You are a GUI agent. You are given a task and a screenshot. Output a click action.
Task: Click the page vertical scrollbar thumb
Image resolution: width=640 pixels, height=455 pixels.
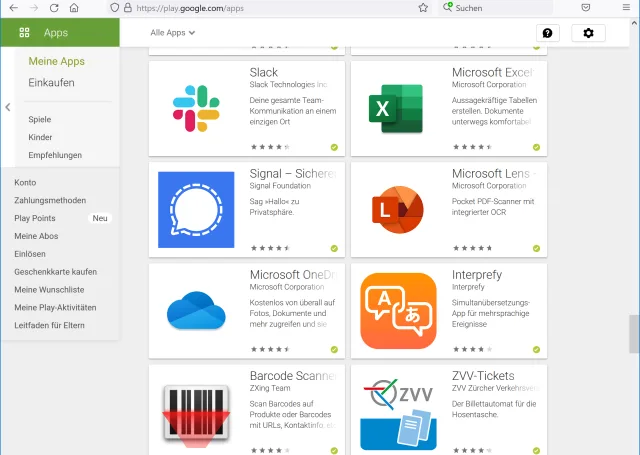634,334
